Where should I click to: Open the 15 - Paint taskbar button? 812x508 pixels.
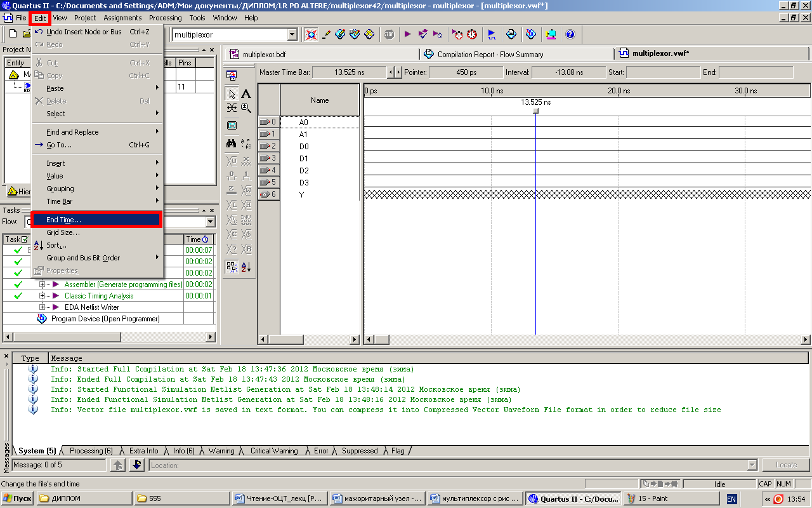[671, 498]
